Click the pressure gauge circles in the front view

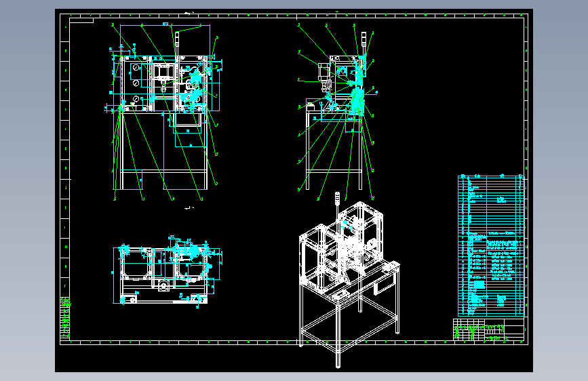pyautogui.click(x=136, y=83)
